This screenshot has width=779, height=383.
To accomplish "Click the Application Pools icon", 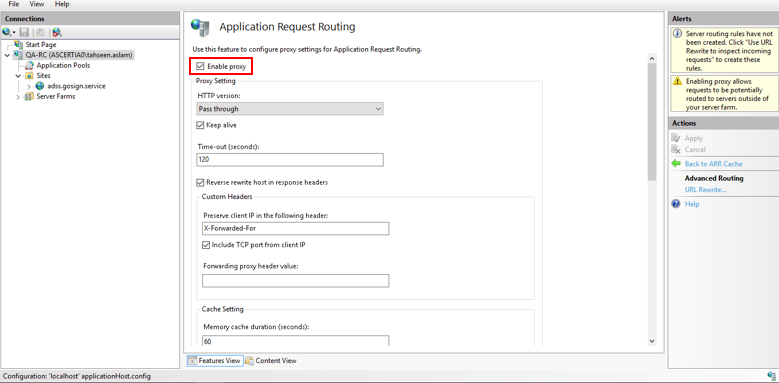I will tap(29, 65).
